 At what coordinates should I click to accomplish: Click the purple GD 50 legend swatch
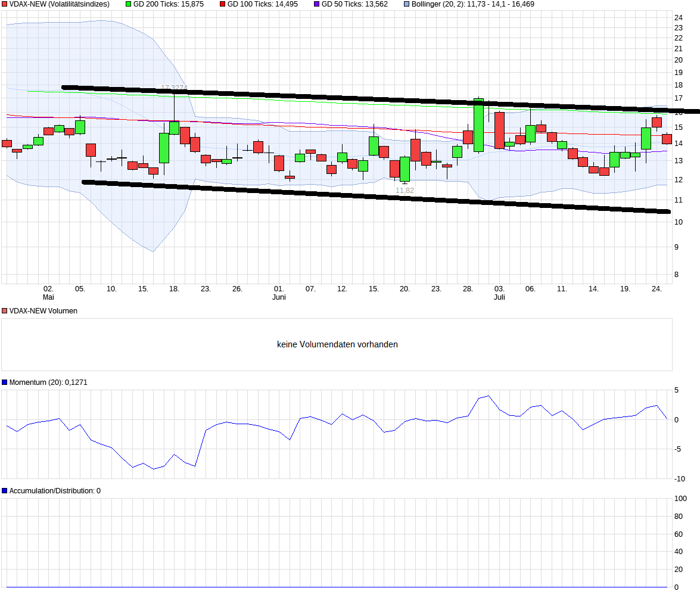point(317,4)
